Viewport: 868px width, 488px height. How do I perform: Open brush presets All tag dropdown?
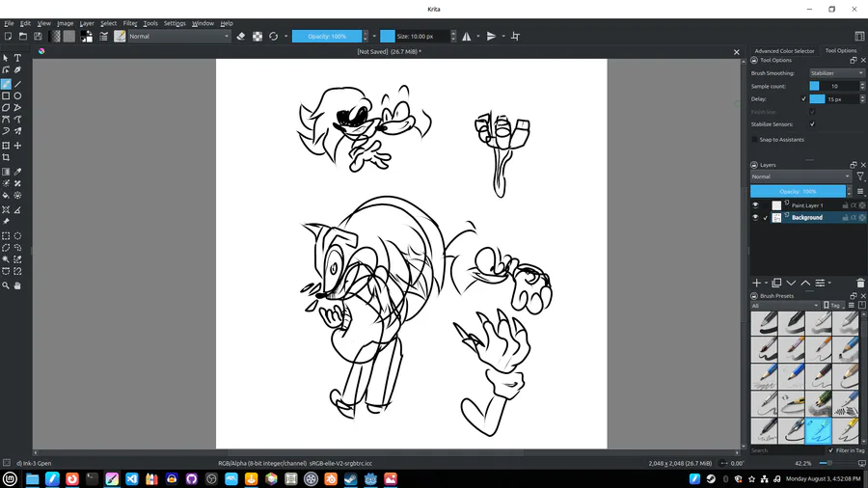tap(785, 306)
